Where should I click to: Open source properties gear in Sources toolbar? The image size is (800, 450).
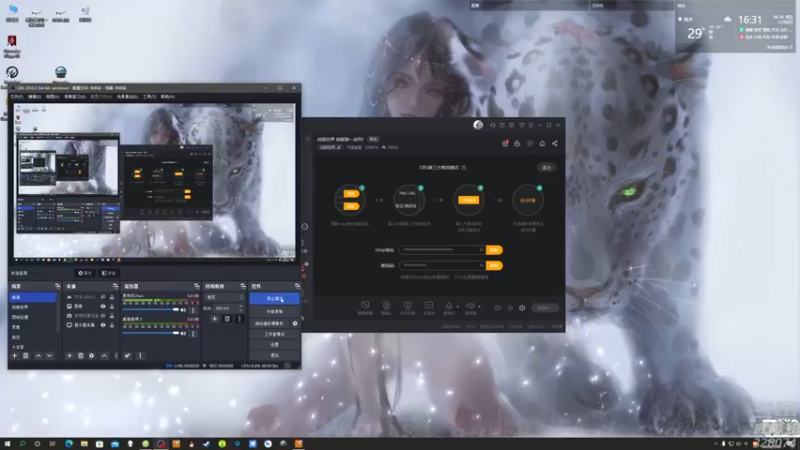click(92, 356)
